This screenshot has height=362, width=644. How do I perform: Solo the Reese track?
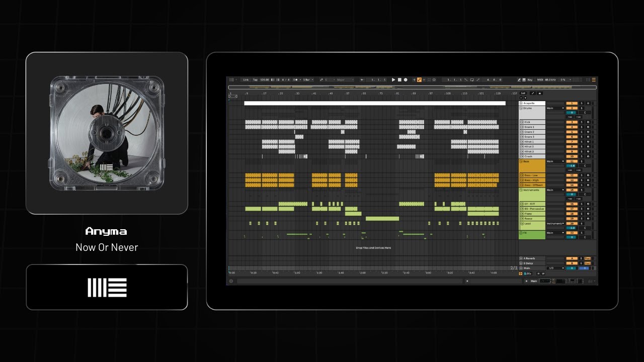(582, 219)
